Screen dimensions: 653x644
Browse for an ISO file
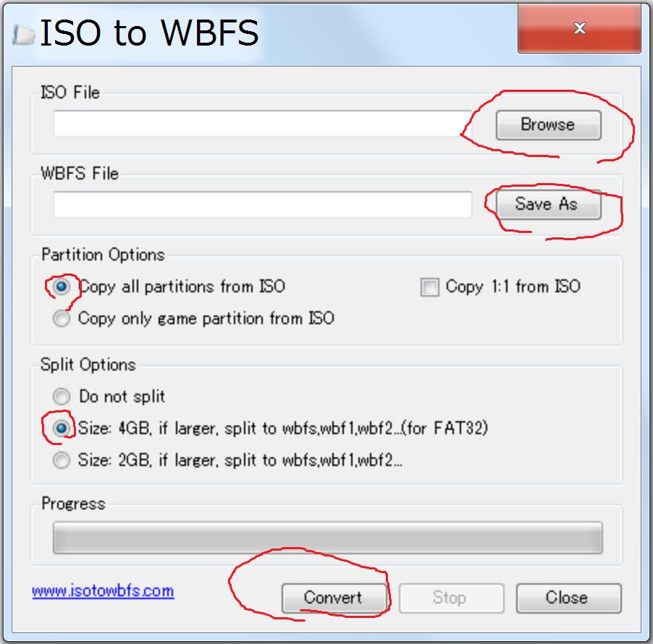point(548,124)
